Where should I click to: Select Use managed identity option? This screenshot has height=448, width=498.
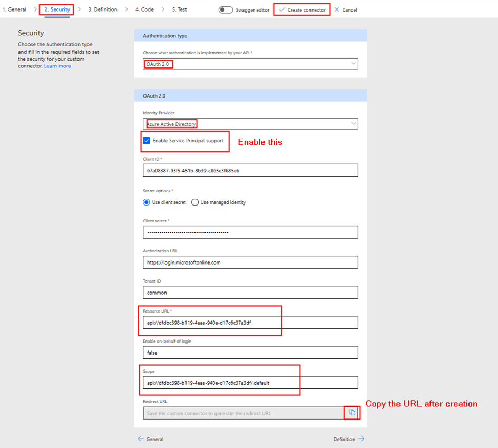[195, 202]
